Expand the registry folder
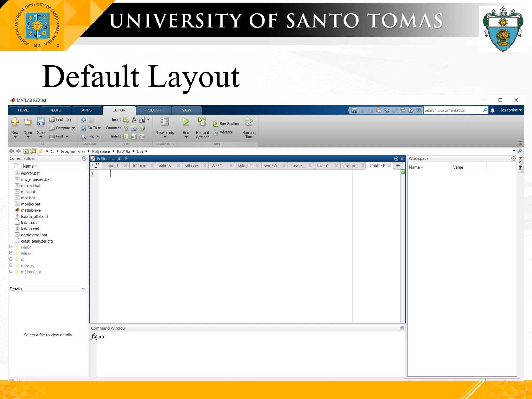 pyautogui.click(x=11, y=265)
